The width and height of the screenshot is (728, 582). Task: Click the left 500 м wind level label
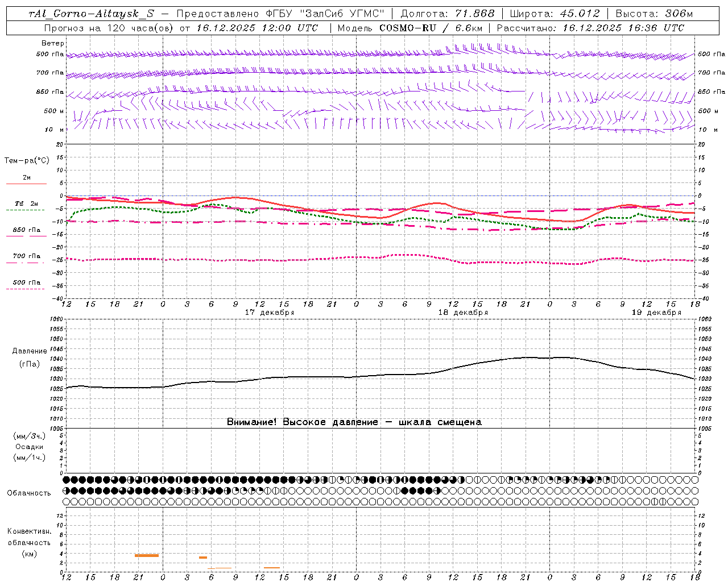point(54,111)
